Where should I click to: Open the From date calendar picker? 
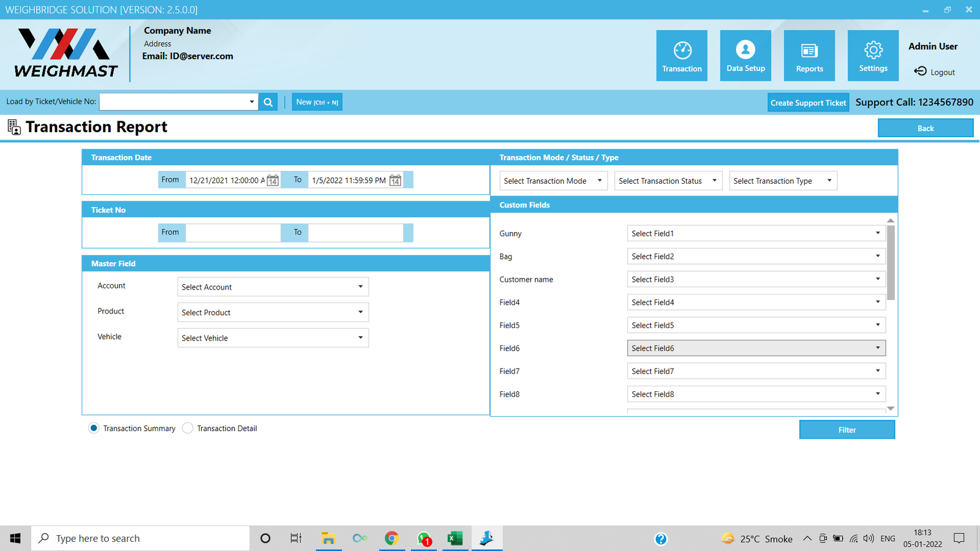click(273, 181)
